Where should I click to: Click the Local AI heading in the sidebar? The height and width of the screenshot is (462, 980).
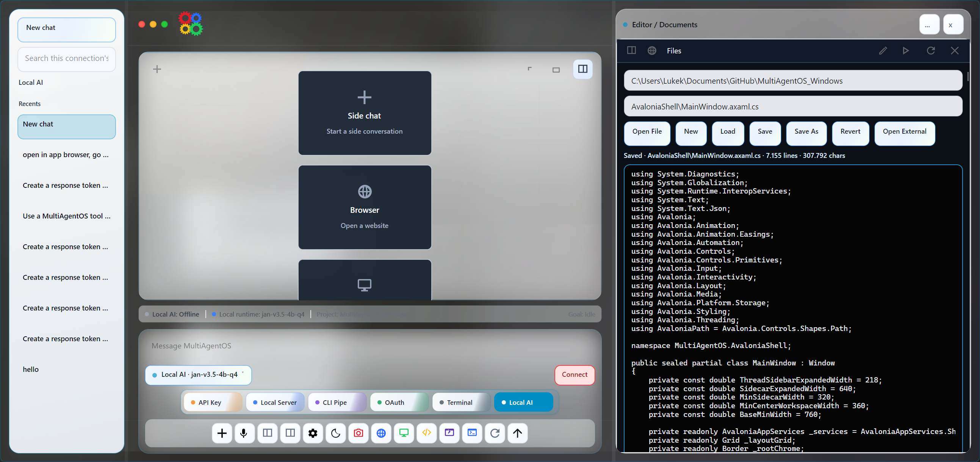[31, 83]
